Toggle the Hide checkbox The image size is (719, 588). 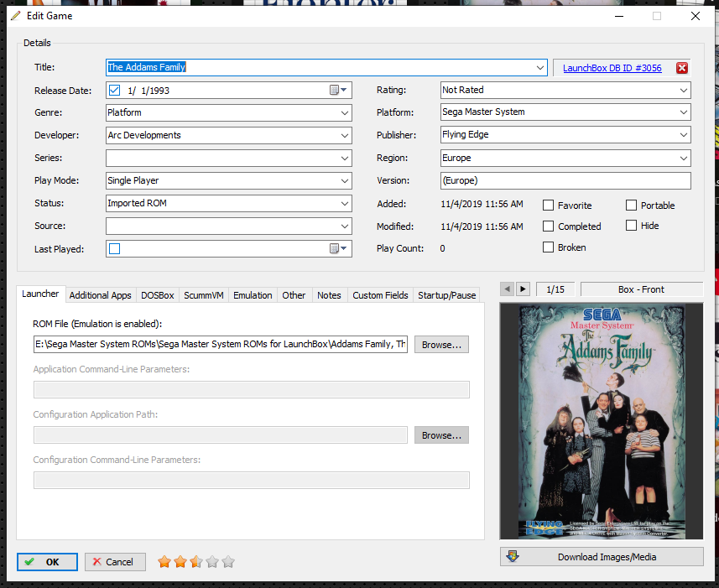click(632, 226)
